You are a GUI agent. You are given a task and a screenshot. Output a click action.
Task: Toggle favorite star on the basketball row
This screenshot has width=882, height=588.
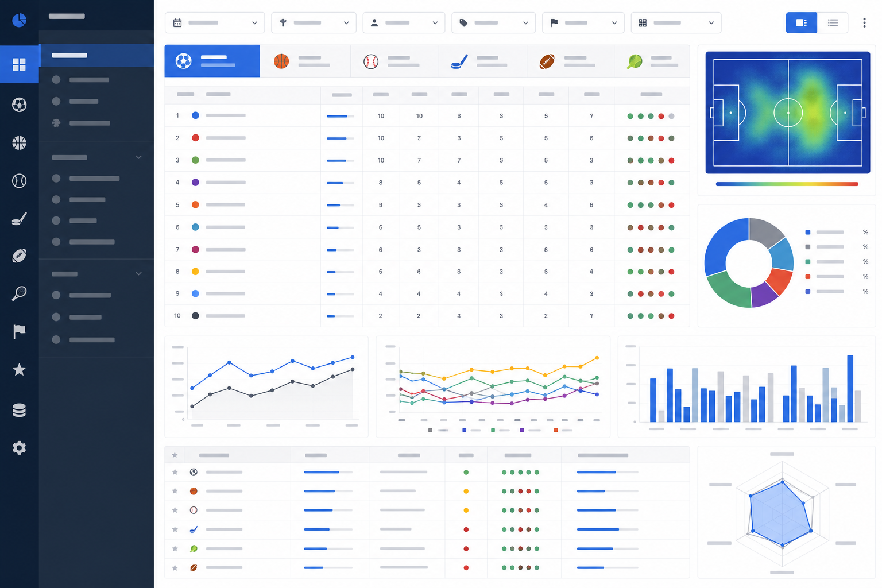tap(175, 491)
